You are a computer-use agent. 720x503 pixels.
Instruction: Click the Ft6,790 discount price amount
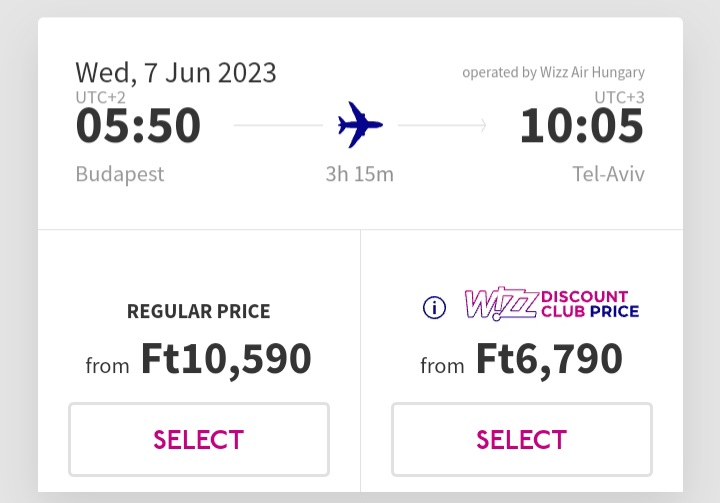[x=549, y=359]
